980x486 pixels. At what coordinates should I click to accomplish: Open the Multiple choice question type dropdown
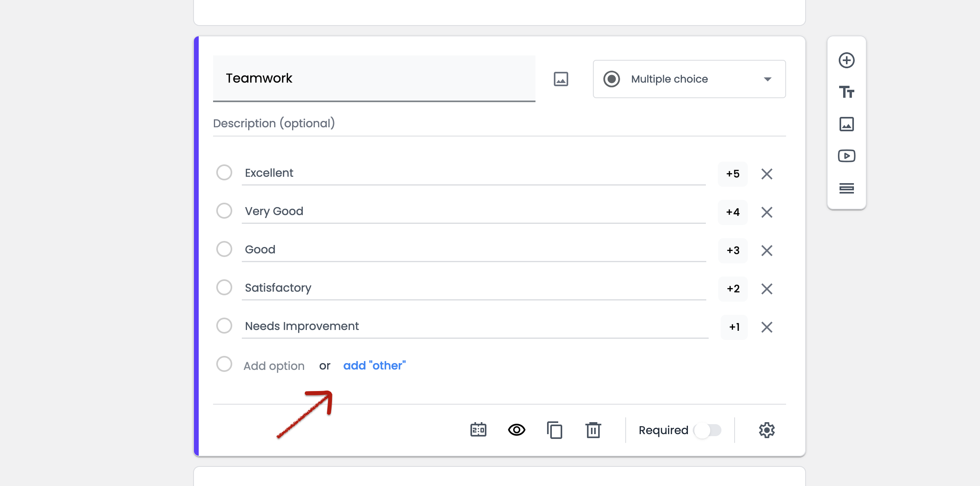(689, 79)
